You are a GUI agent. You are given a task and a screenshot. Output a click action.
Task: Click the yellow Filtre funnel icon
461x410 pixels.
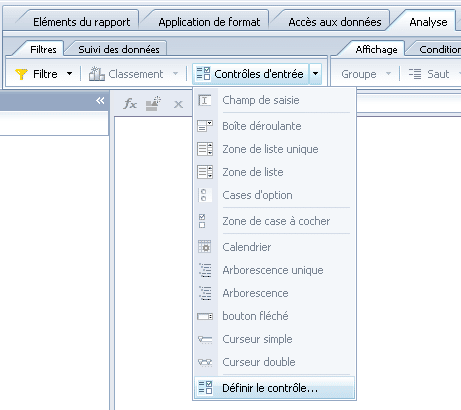[21, 74]
